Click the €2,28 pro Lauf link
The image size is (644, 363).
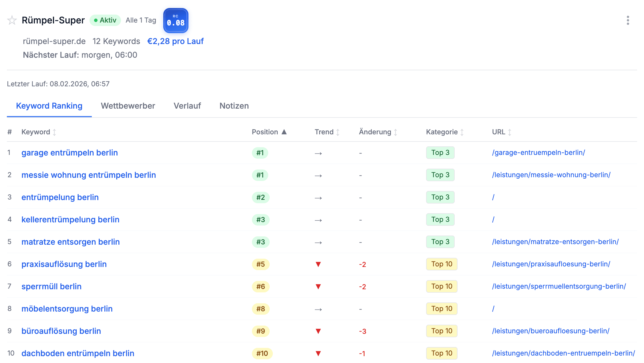pyautogui.click(x=175, y=41)
